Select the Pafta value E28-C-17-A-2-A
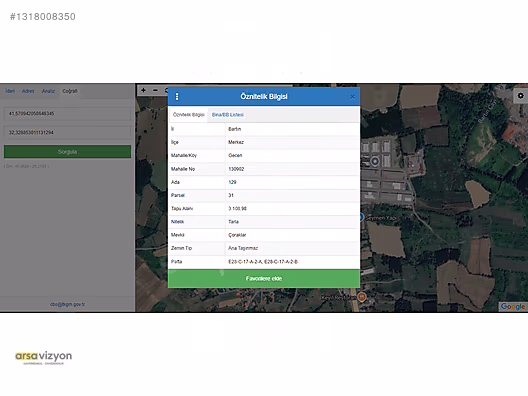The image size is (528, 396). point(245,262)
